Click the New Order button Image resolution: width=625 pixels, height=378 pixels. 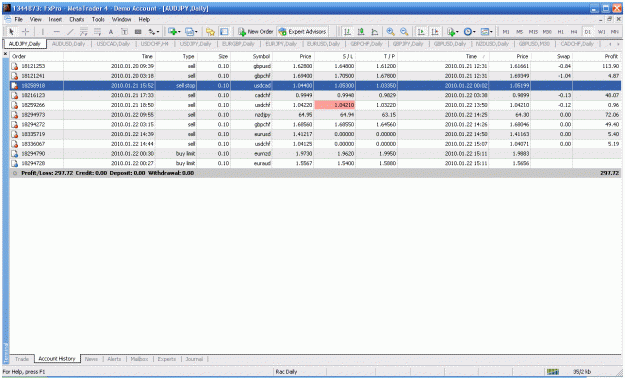click(256, 32)
